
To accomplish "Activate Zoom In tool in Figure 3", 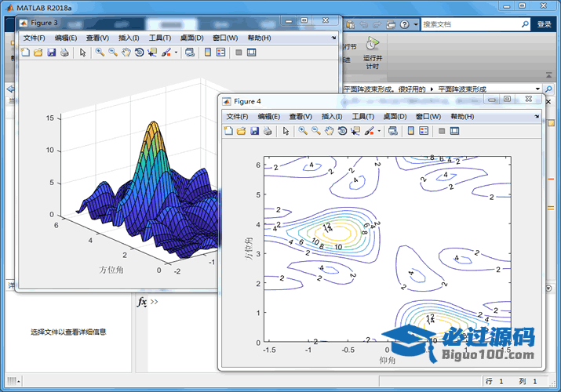I will (100, 53).
